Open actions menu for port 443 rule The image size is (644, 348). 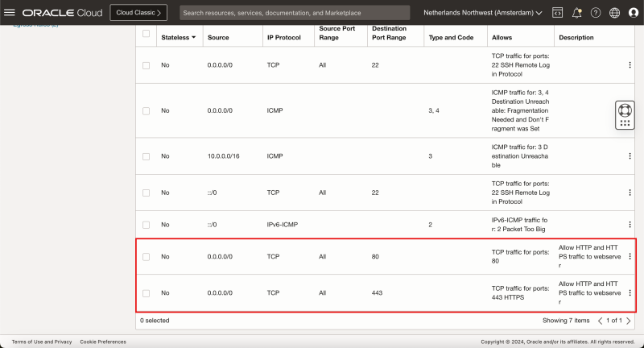tap(630, 293)
